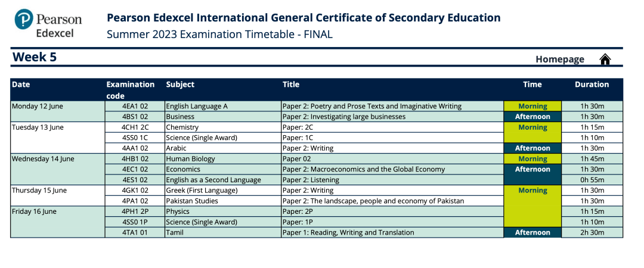Image resolution: width=644 pixels, height=268 pixels.
Task: Select the Economics Afternoon time cell
Action: [x=532, y=174]
